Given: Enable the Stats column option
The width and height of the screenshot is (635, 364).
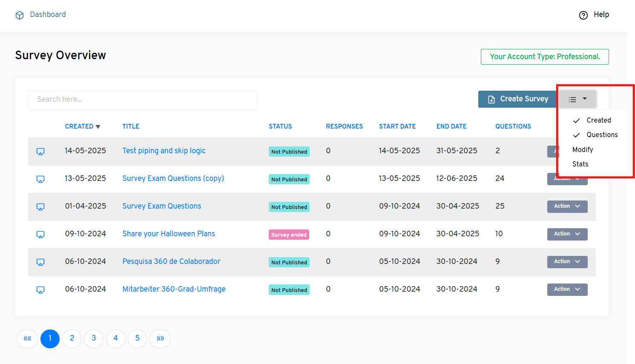Looking at the screenshot, I should pos(580,164).
